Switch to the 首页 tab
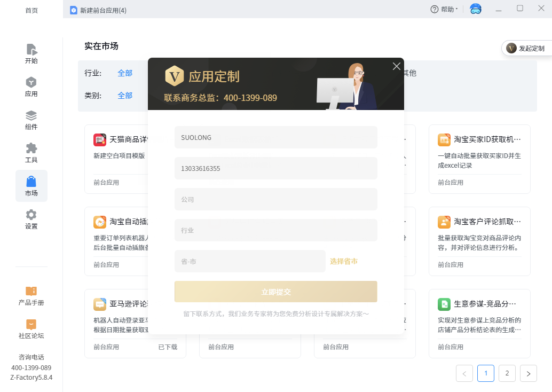 [31, 10]
